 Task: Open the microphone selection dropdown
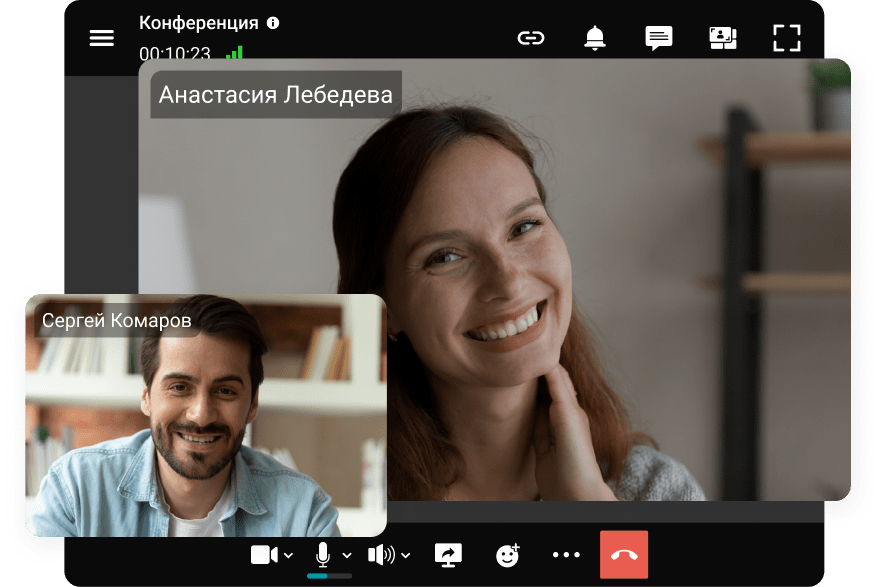tap(347, 555)
